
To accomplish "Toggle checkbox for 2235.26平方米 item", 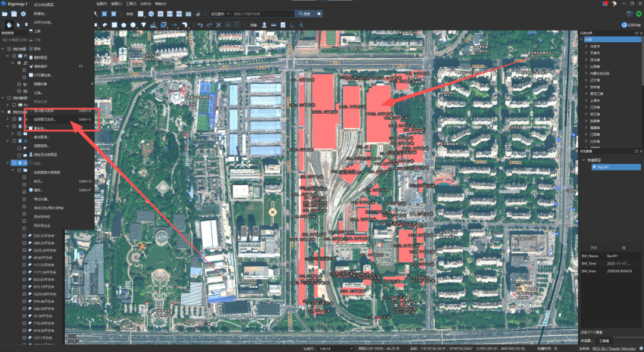I will click(x=24, y=250).
